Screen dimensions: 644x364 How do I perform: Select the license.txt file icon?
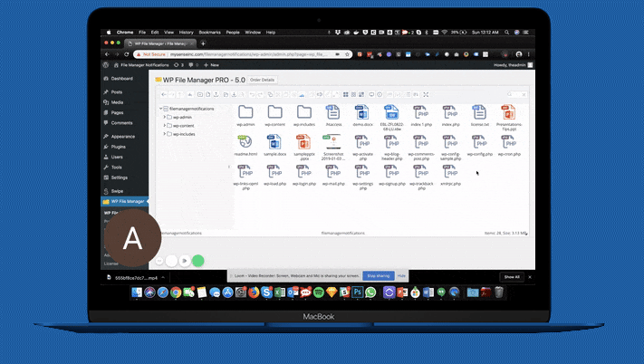click(479, 111)
